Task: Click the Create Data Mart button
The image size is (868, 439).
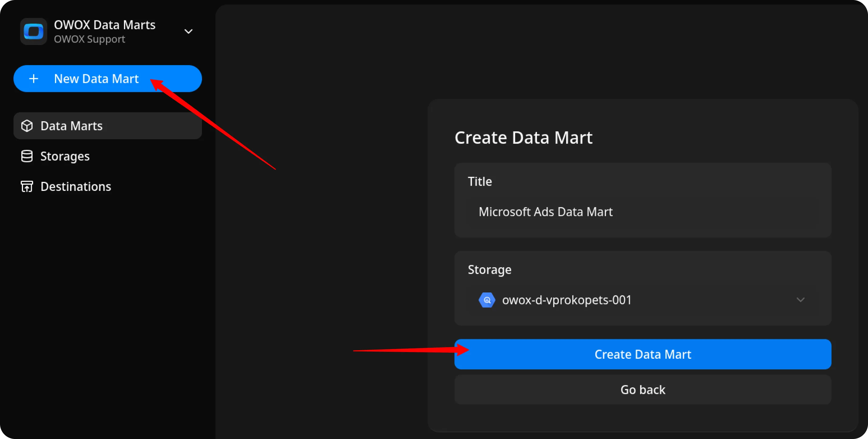Action: 642,354
